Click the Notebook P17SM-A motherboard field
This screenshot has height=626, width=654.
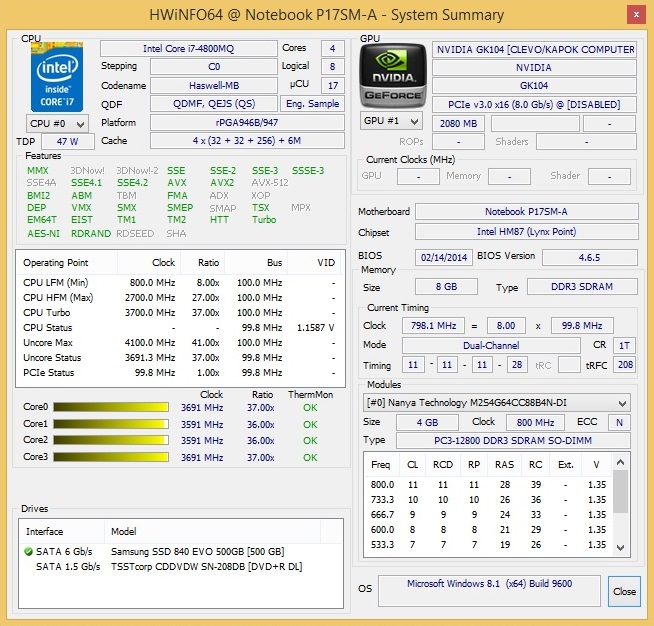click(x=526, y=211)
